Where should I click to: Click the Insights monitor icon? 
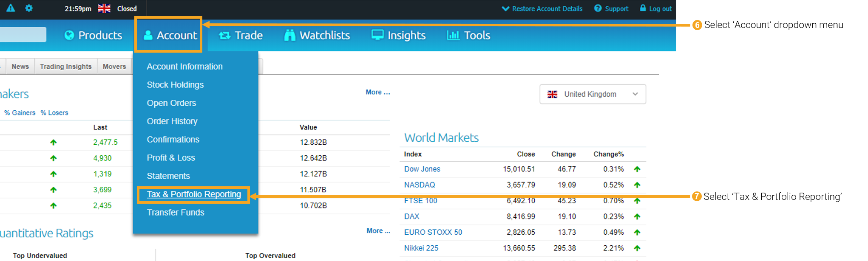pos(377,35)
